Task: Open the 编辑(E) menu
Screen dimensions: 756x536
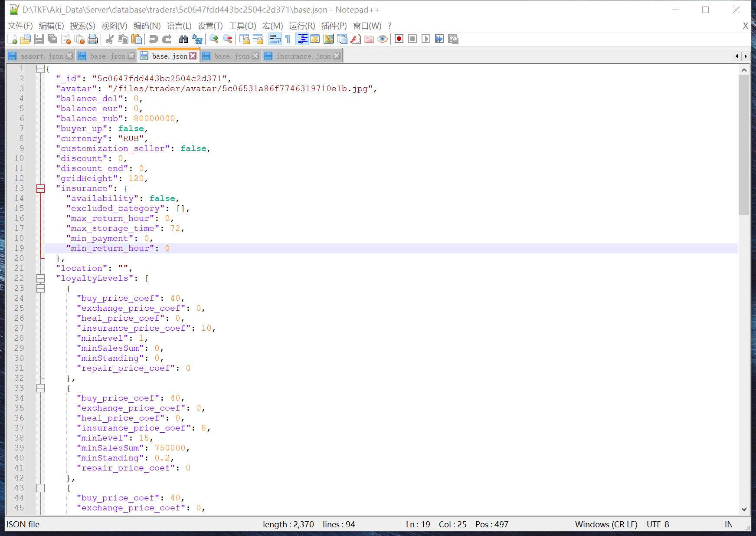Action: pyautogui.click(x=52, y=26)
